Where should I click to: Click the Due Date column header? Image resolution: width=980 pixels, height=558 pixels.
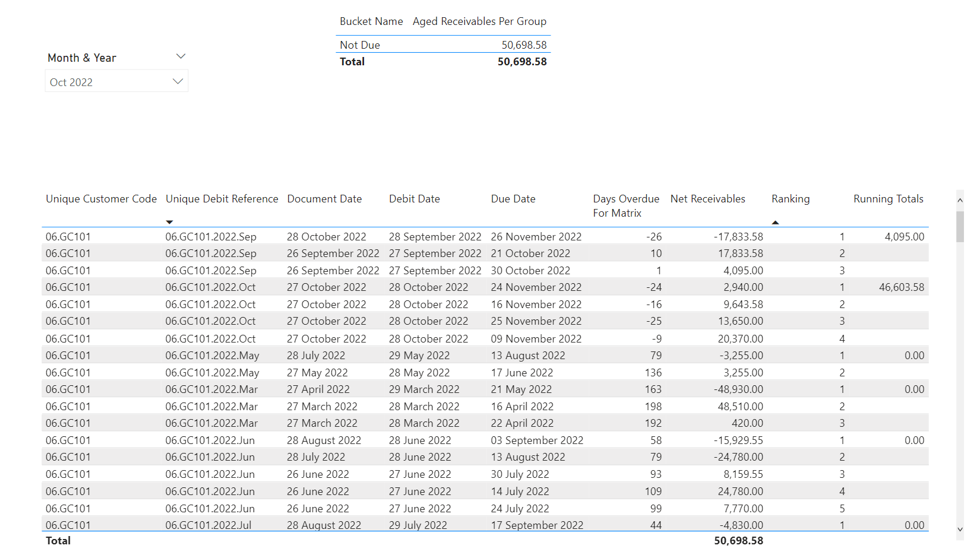click(x=513, y=199)
